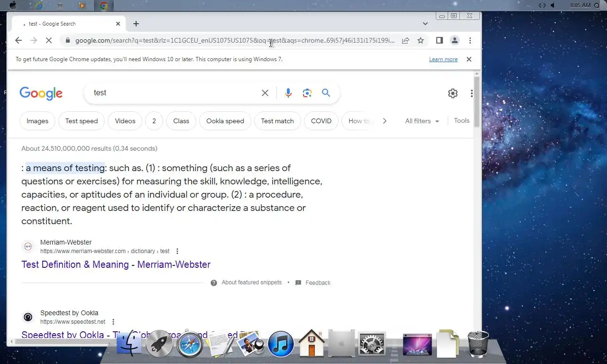The image size is (607, 364).
Task: Click the blue magnifier search button
Action: (x=326, y=93)
